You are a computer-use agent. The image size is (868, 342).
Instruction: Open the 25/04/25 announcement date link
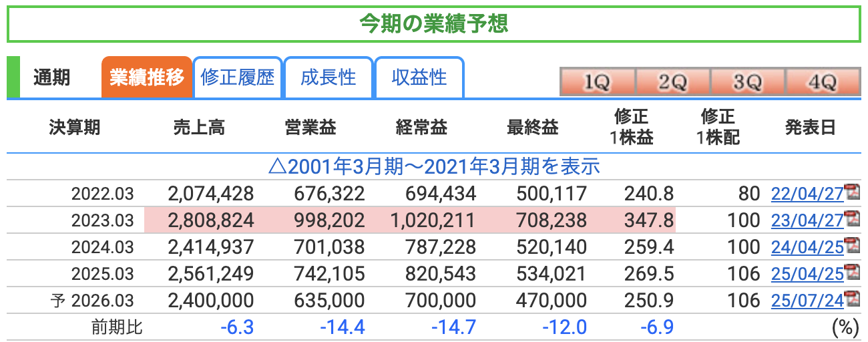coord(807,275)
